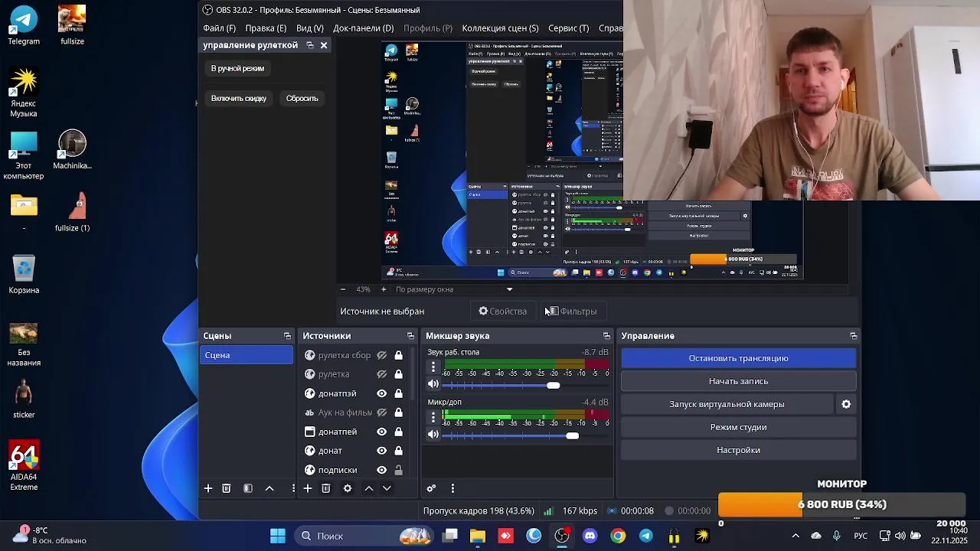This screenshot has width=980, height=551.
Task: Zoom in preview with plus button
Action: [x=384, y=289]
